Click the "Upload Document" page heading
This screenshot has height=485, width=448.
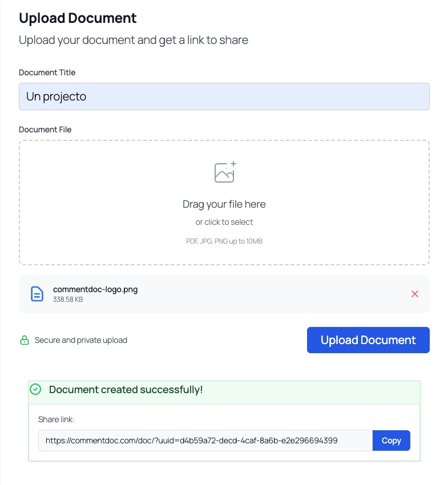(78, 18)
